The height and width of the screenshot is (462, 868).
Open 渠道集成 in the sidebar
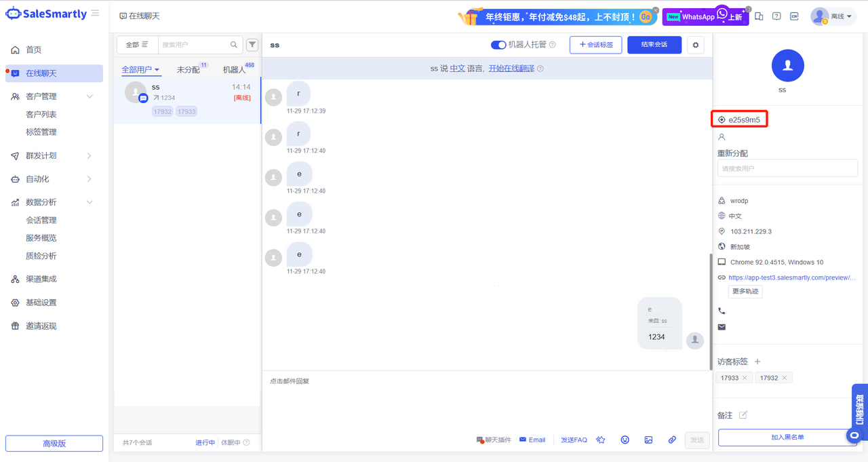pyautogui.click(x=41, y=279)
